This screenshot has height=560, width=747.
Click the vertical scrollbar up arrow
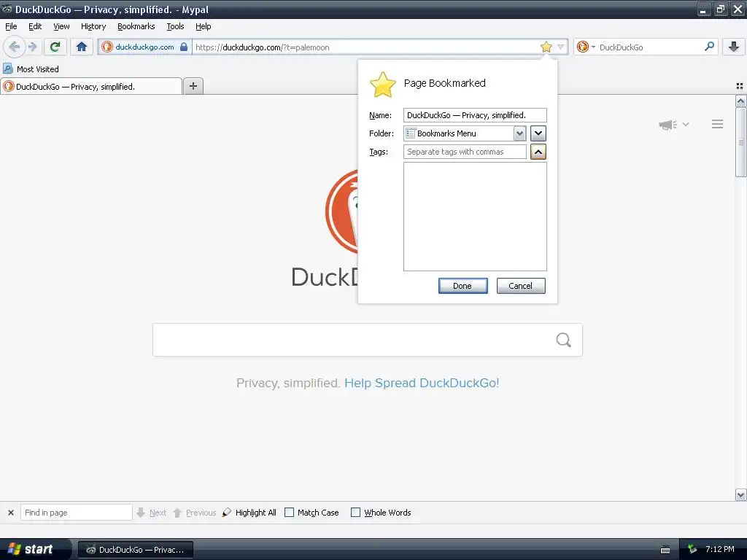tap(740, 101)
